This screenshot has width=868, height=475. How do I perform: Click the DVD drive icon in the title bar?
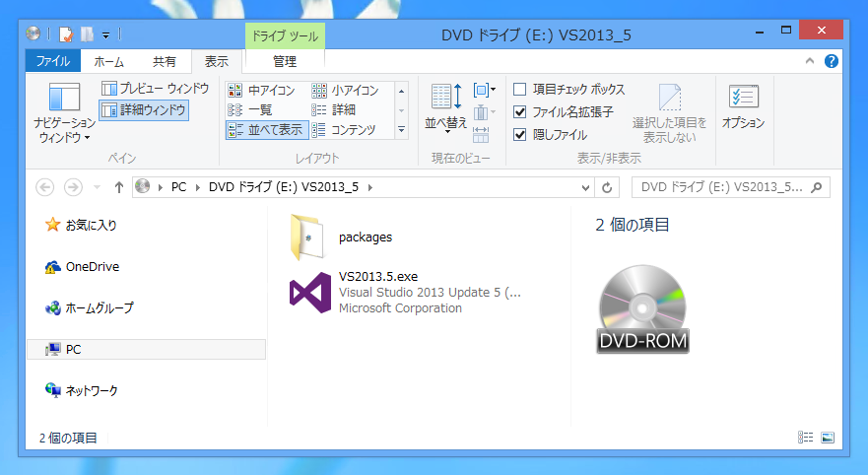tap(33, 34)
